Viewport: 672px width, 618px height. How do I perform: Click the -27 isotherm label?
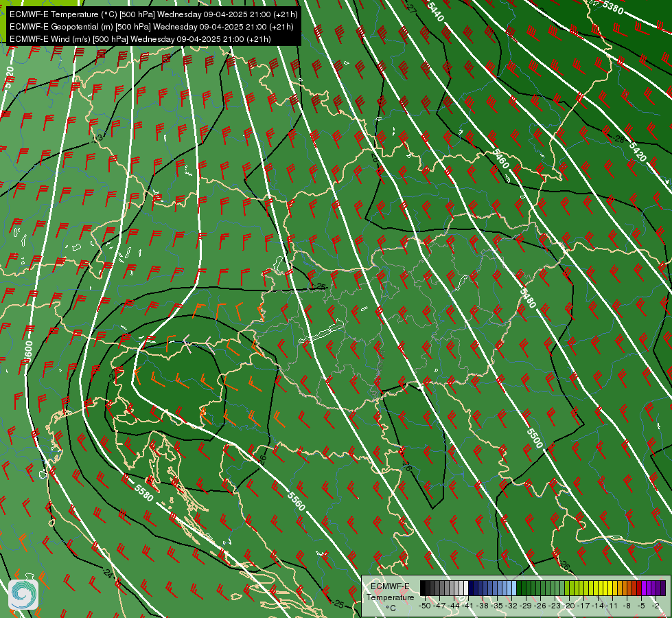(x=411, y=8)
